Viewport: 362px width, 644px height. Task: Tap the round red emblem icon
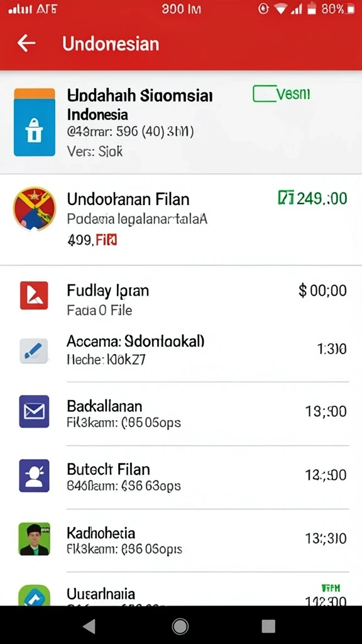(35, 209)
